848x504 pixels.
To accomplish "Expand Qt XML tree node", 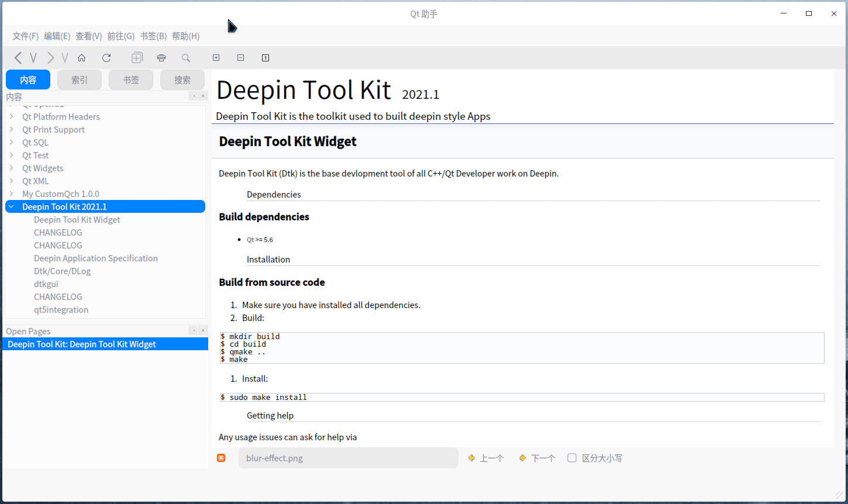I will (x=12, y=181).
